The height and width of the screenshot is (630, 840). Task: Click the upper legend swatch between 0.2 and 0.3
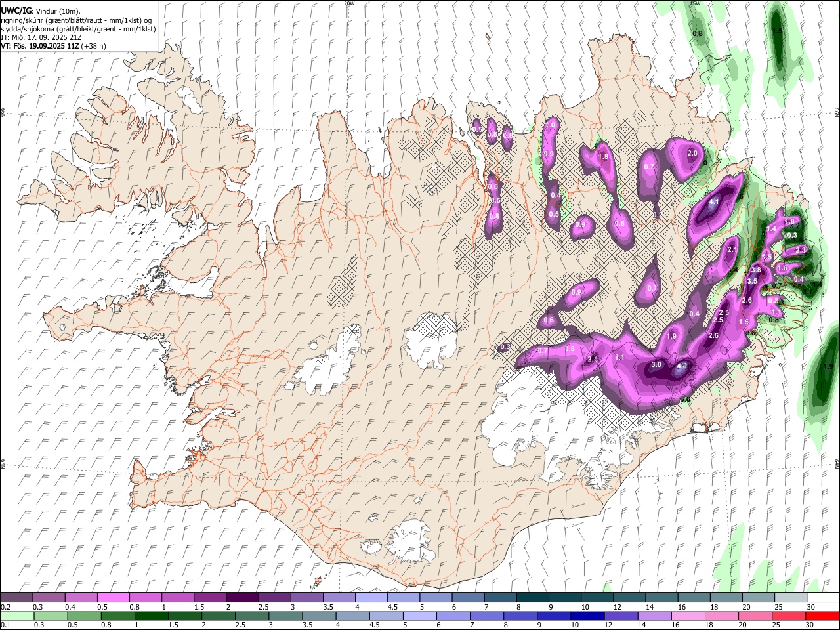click(16, 597)
